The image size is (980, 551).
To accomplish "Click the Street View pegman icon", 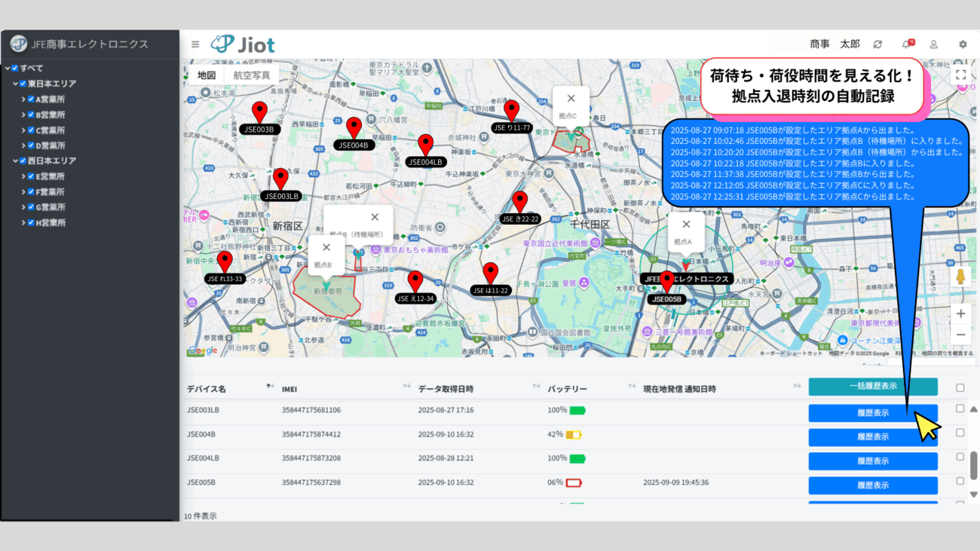I will [x=960, y=277].
